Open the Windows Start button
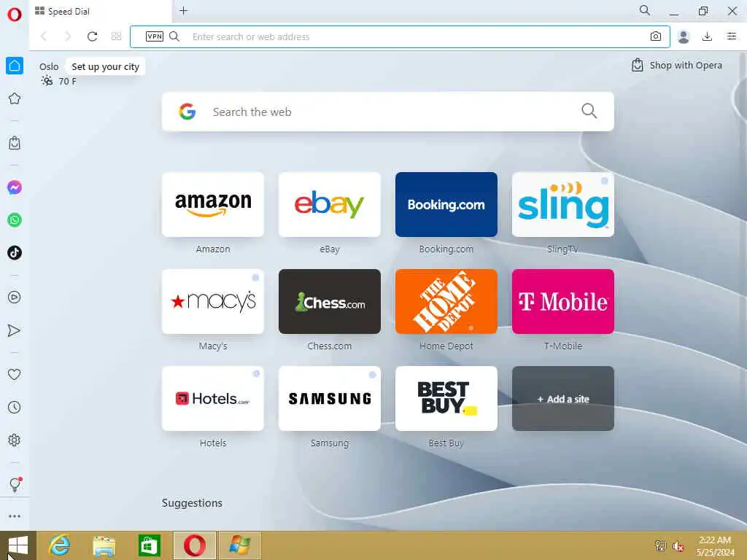Image resolution: width=747 pixels, height=560 pixels. coord(18,545)
